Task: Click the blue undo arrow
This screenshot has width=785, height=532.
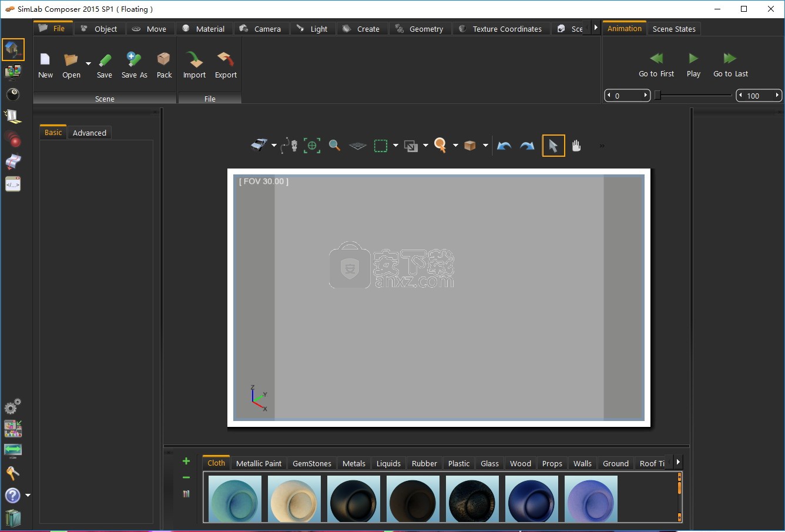Action: tap(504, 146)
